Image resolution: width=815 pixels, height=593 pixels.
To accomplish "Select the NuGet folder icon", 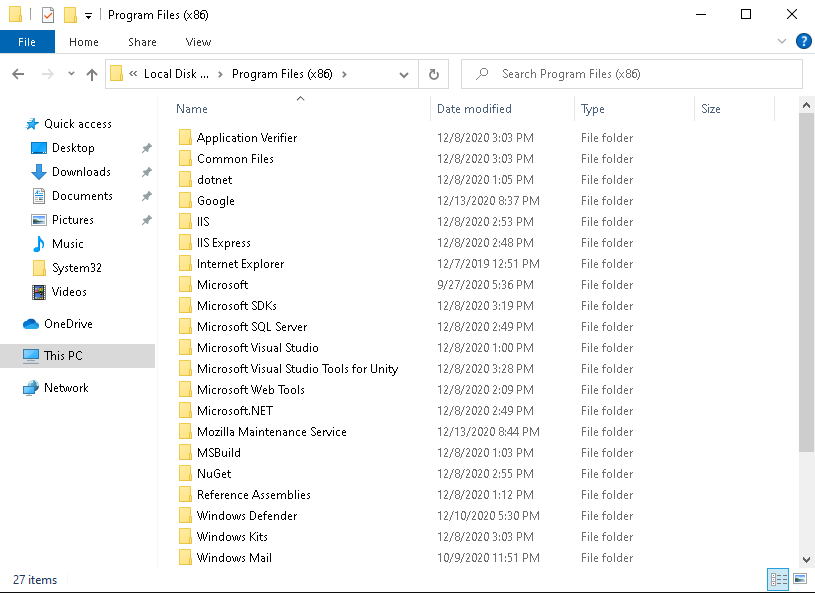I will pyautogui.click(x=185, y=473).
